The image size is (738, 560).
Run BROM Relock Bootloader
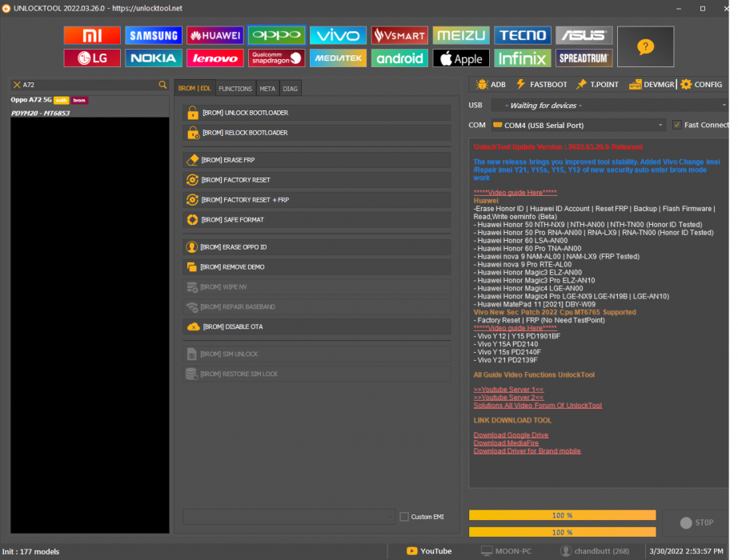[317, 133]
